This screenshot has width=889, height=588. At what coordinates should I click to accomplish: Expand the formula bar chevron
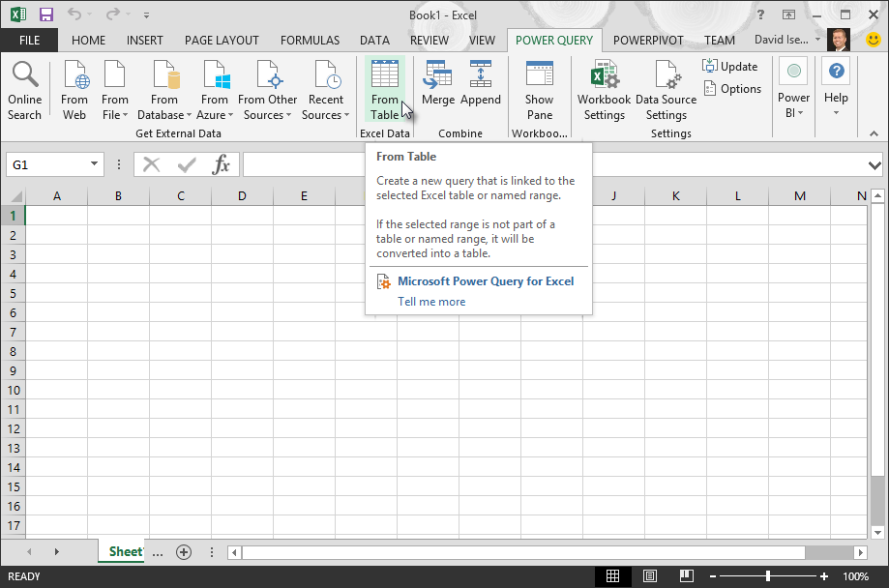pyautogui.click(x=874, y=165)
